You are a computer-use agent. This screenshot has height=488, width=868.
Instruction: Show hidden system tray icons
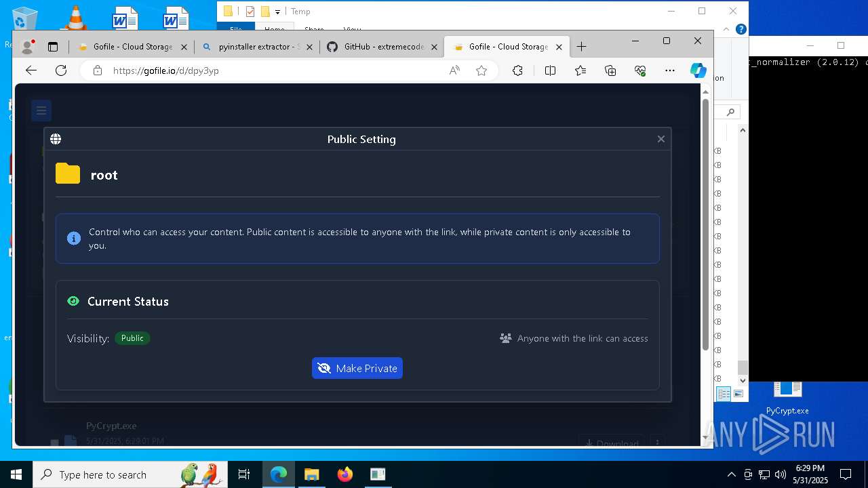732,474
